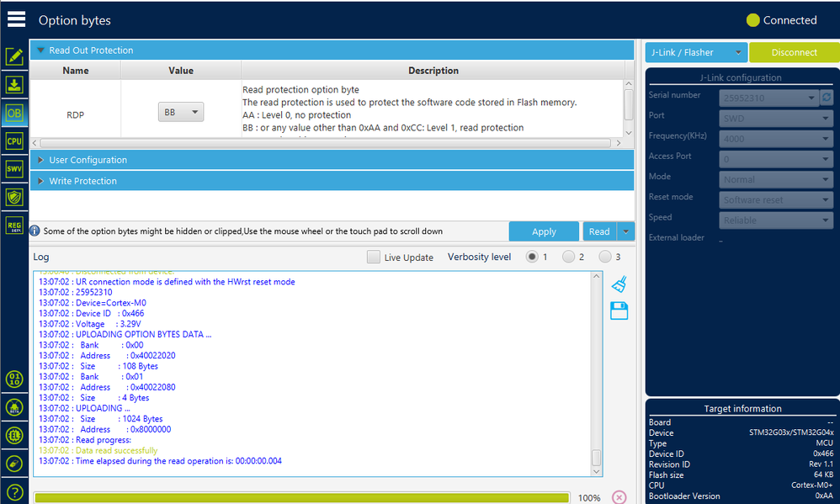Image resolution: width=840 pixels, height=504 pixels.
Task: Click the 'Address : 0x8000000' log line
Action: 104,430
